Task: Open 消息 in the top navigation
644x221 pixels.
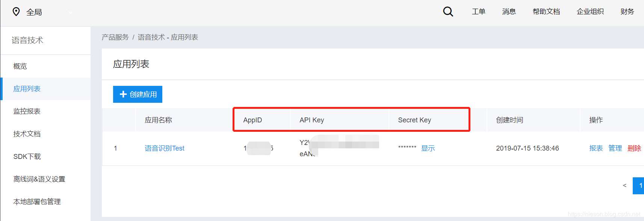Action: [x=509, y=12]
